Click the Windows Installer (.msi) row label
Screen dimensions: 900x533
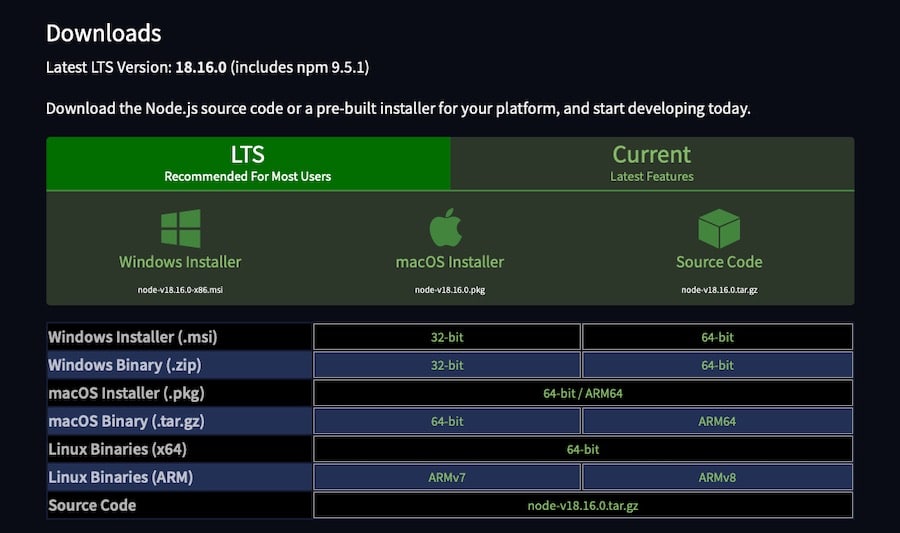[x=133, y=337]
